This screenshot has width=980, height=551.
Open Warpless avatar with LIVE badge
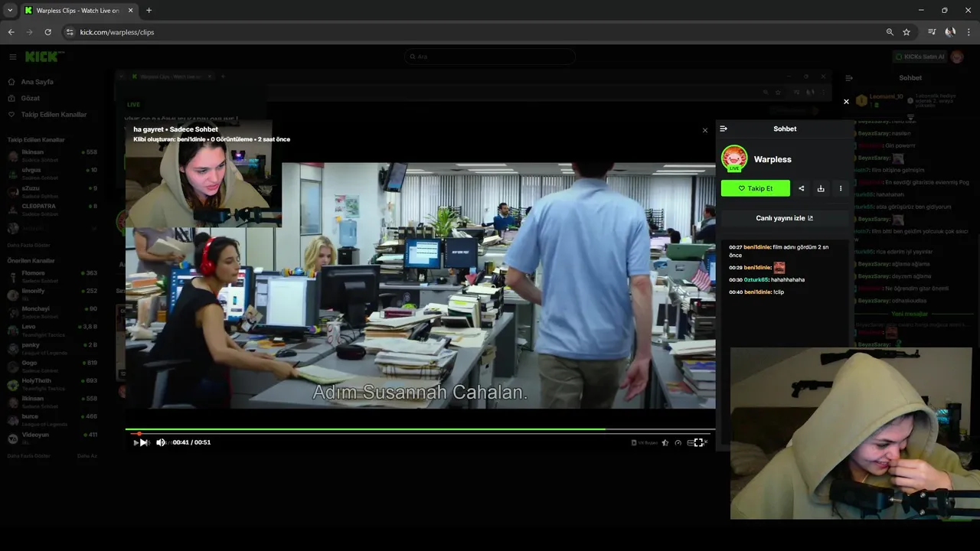coord(734,158)
